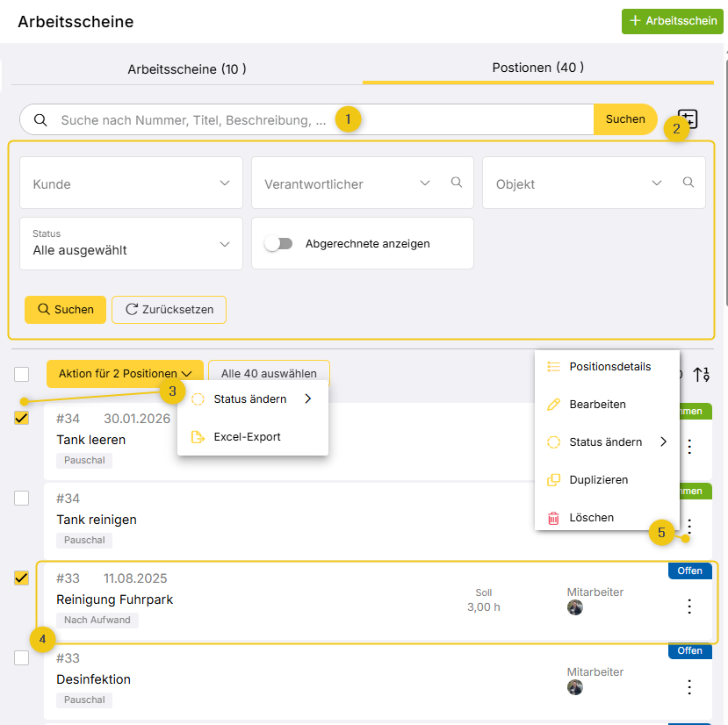Click employee avatar in Reinigung Fuhrpark row
728x725 pixels.
[x=575, y=607]
